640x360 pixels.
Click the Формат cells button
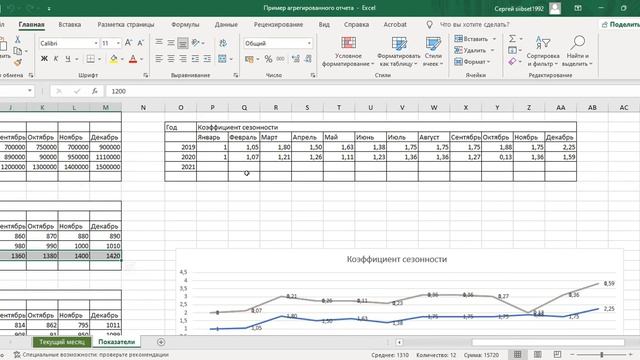[x=472, y=62]
